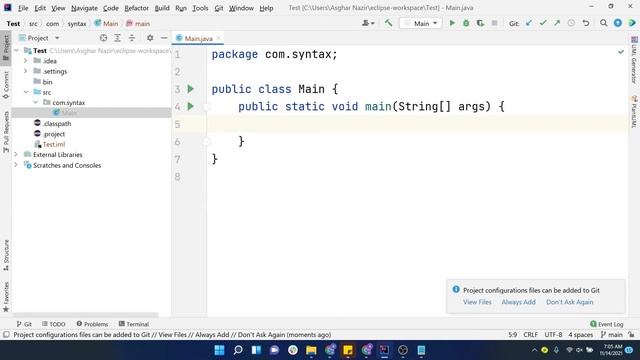The height and width of the screenshot is (360, 640).
Task: Open the Terminal tool window
Action: [x=133, y=324]
